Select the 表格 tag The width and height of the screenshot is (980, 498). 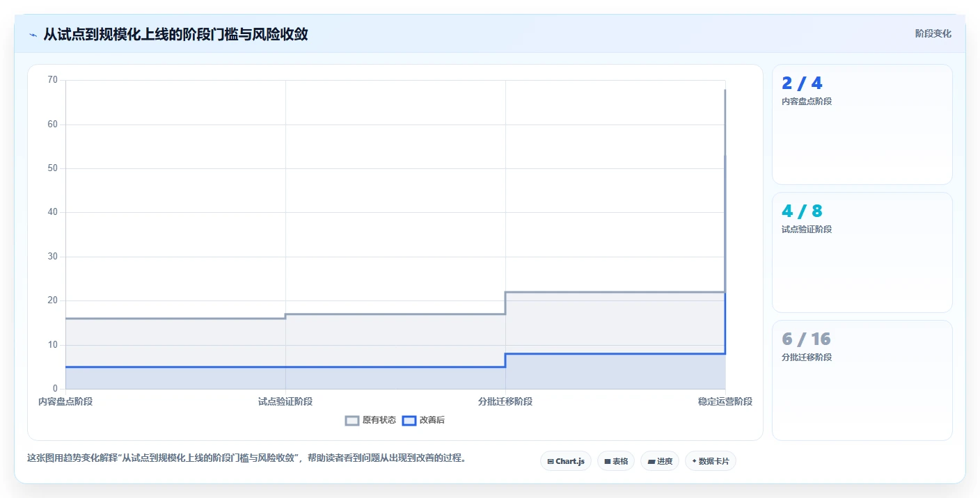click(616, 461)
